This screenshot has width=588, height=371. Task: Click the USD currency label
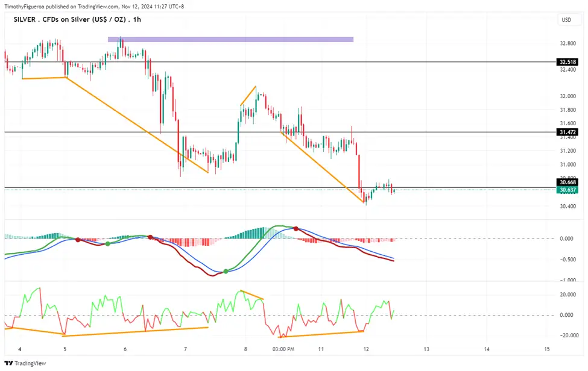[566, 20]
